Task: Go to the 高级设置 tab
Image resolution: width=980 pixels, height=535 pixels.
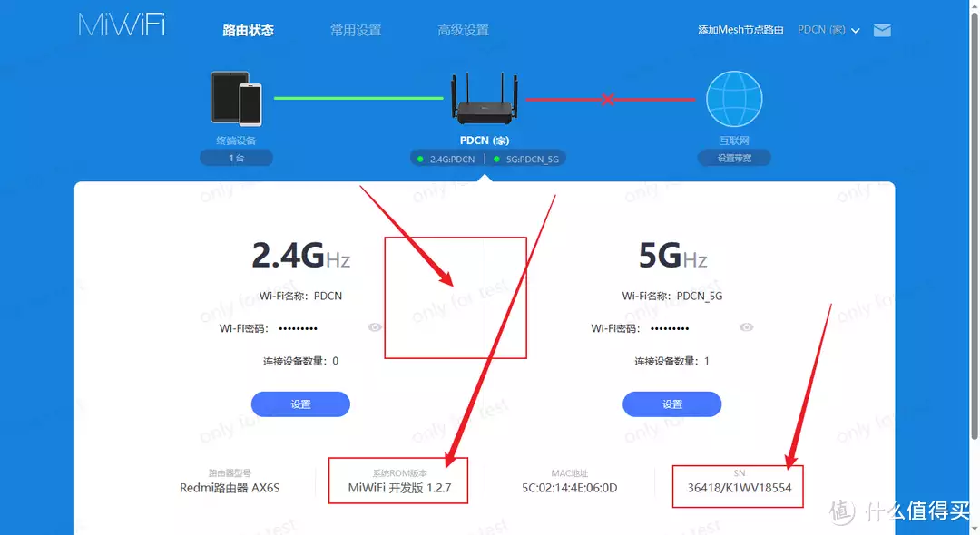Action: tap(463, 30)
